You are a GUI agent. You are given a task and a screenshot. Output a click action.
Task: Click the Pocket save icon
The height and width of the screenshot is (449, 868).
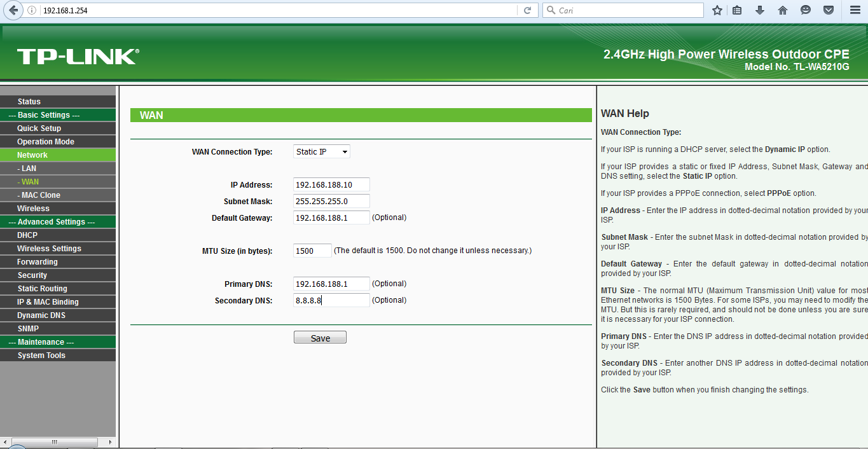coord(827,10)
